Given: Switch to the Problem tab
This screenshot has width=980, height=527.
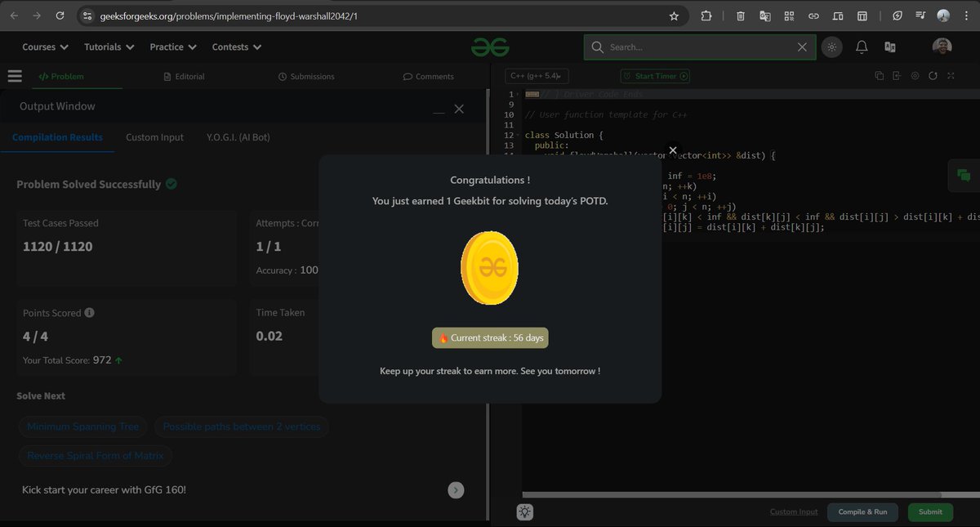Looking at the screenshot, I should click(61, 77).
